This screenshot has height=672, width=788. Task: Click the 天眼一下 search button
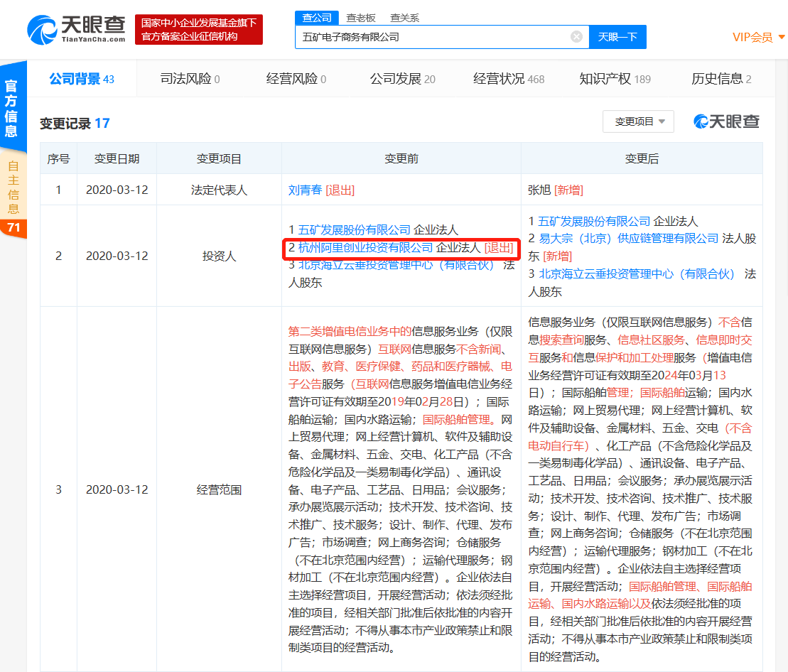[x=617, y=37]
